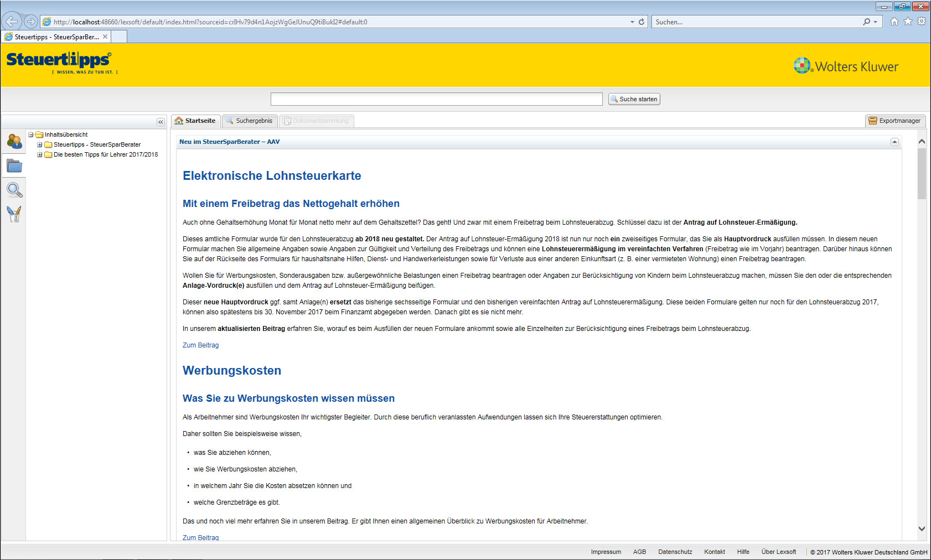This screenshot has height=560, width=931.
Task: Click the Wolters Kluwer logo
Action: coord(846,66)
